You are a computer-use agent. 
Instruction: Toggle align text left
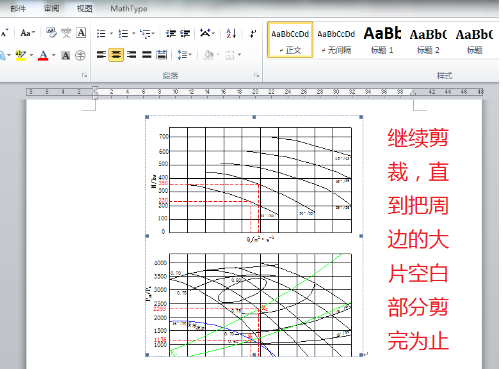coord(101,55)
